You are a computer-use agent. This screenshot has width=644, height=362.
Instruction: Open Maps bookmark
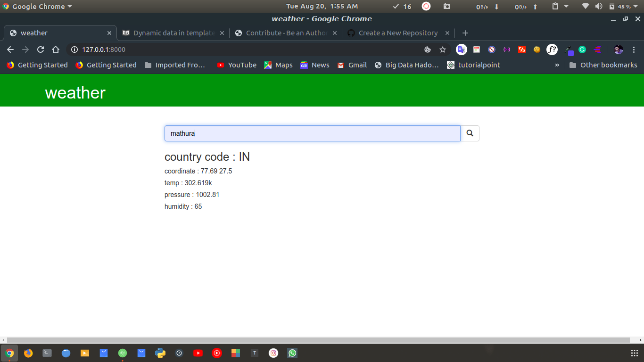tap(278, 65)
